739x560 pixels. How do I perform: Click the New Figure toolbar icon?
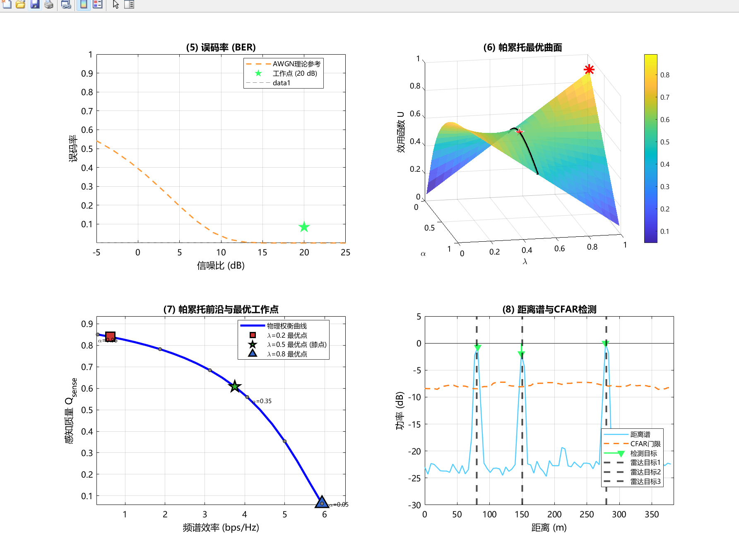pos(7,4)
